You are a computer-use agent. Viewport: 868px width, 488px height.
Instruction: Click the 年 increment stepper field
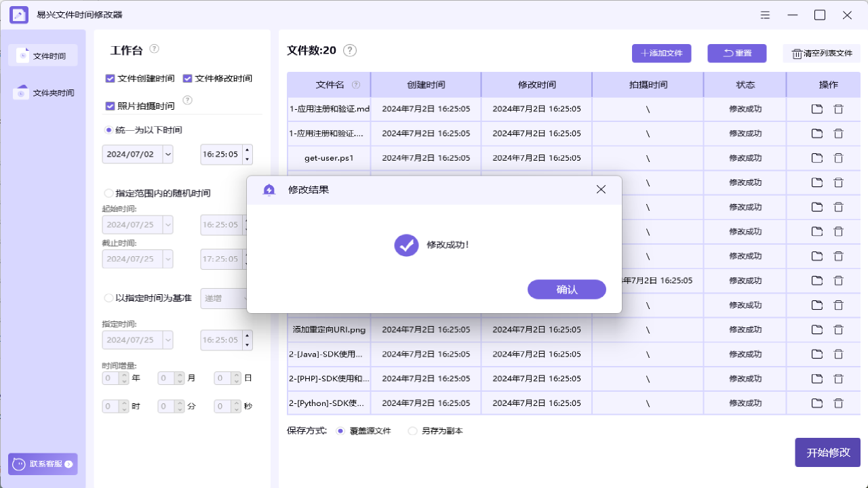click(x=115, y=378)
